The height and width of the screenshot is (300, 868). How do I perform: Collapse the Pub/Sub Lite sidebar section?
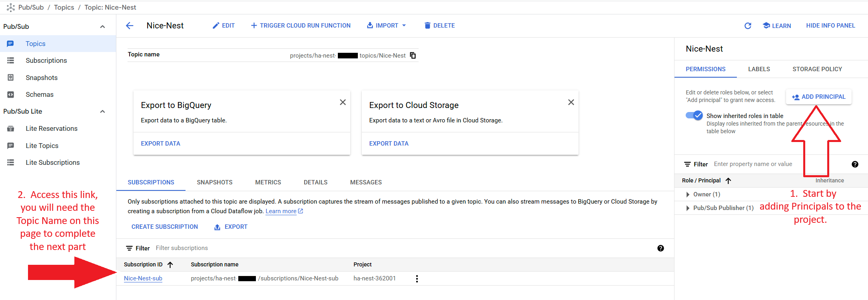(102, 112)
